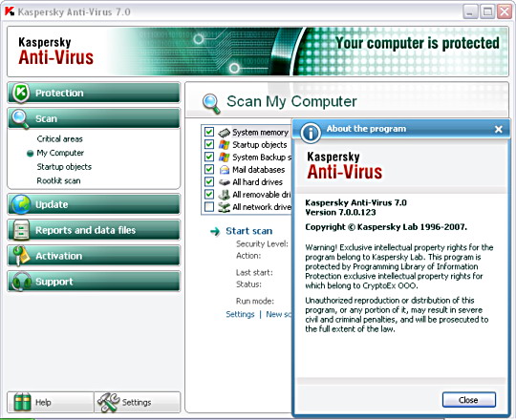Open the Protection section
The width and height of the screenshot is (516, 420).
coord(94,93)
